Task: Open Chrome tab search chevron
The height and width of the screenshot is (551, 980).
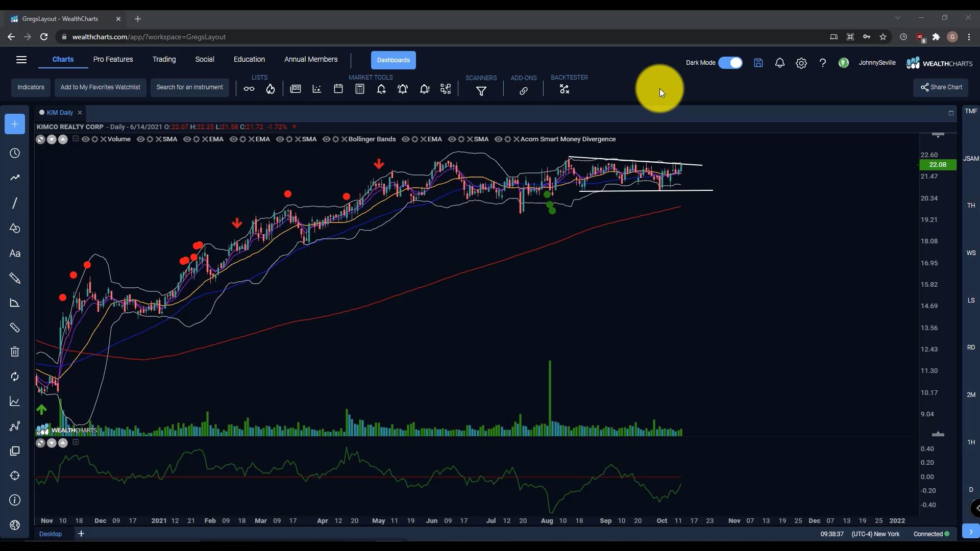Action: point(898,18)
